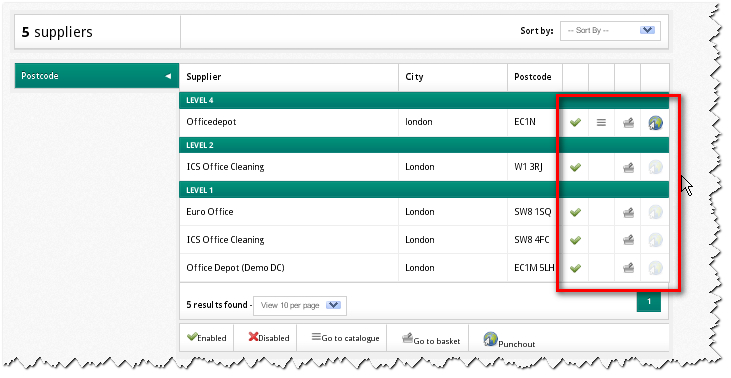This screenshot has height=378, width=731.
Task: Collapse the Postcode filter panel arrow
Action: pos(168,76)
